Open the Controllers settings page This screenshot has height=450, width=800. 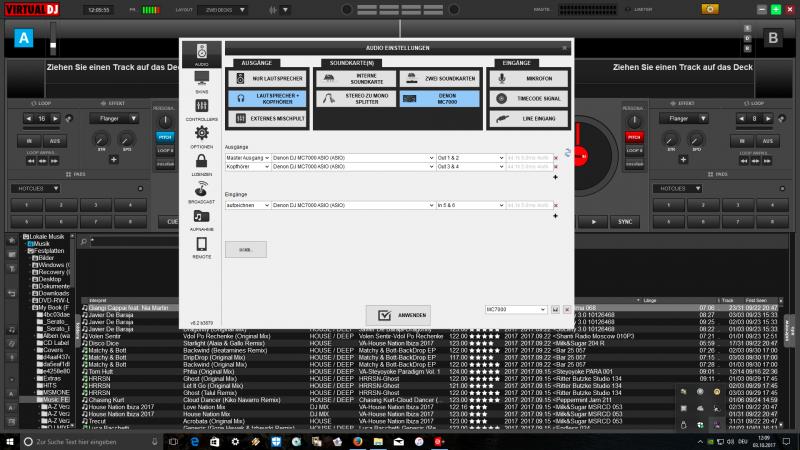point(202,110)
